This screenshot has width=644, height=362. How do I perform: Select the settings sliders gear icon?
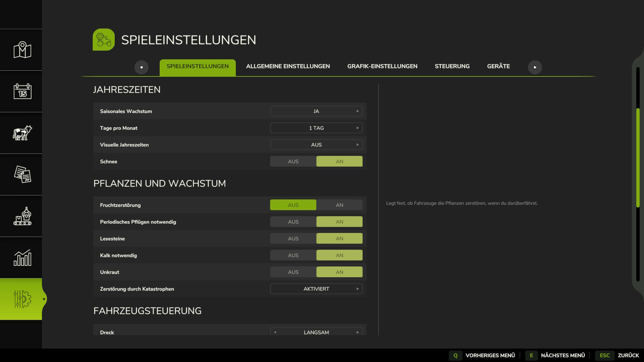22,299
